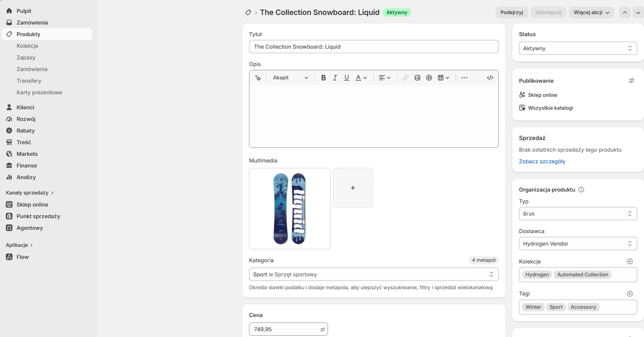The height and width of the screenshot is (337, 644).
Task: Toggle bold formatting in description editor
Action: pos(323,78)
